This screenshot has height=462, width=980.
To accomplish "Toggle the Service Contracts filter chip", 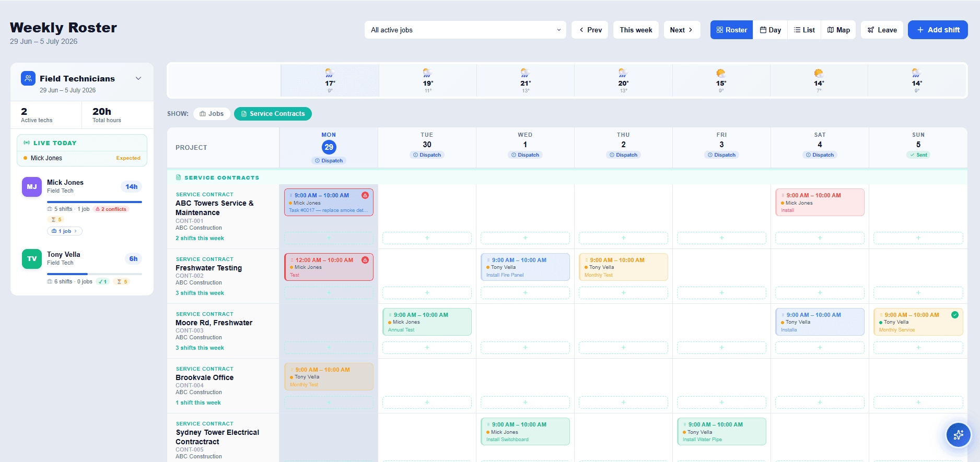I will click(x=273, y=114).
